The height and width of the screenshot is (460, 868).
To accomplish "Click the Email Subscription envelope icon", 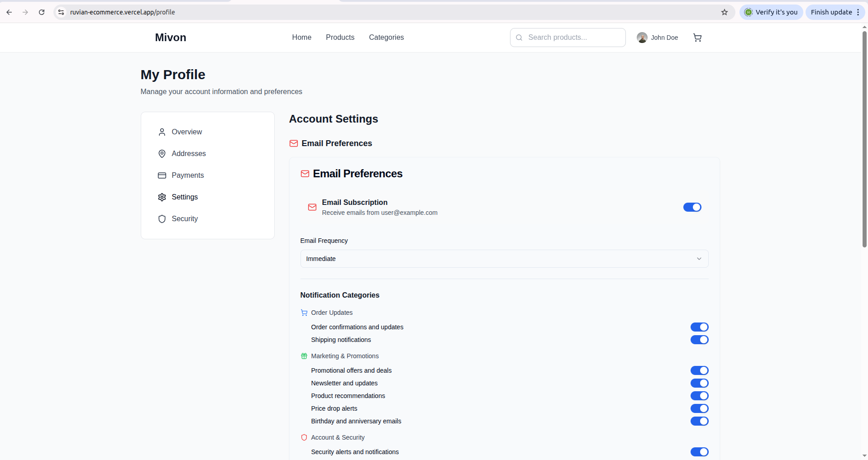I will coord(312,207).
